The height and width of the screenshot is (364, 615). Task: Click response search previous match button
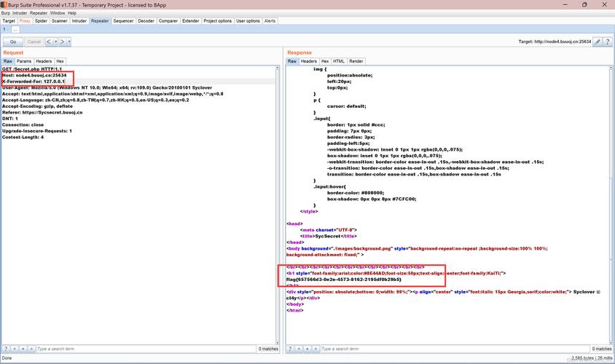299,349
